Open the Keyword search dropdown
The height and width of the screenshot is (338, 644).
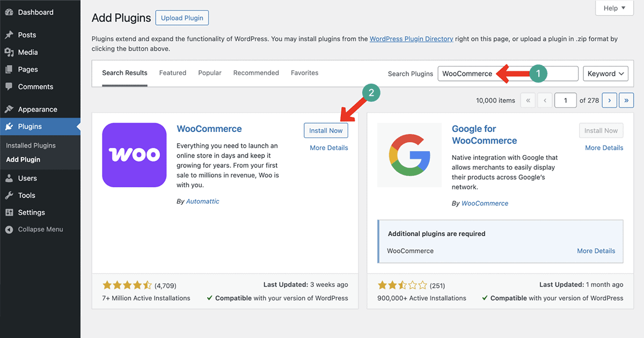tap(605, 74)
